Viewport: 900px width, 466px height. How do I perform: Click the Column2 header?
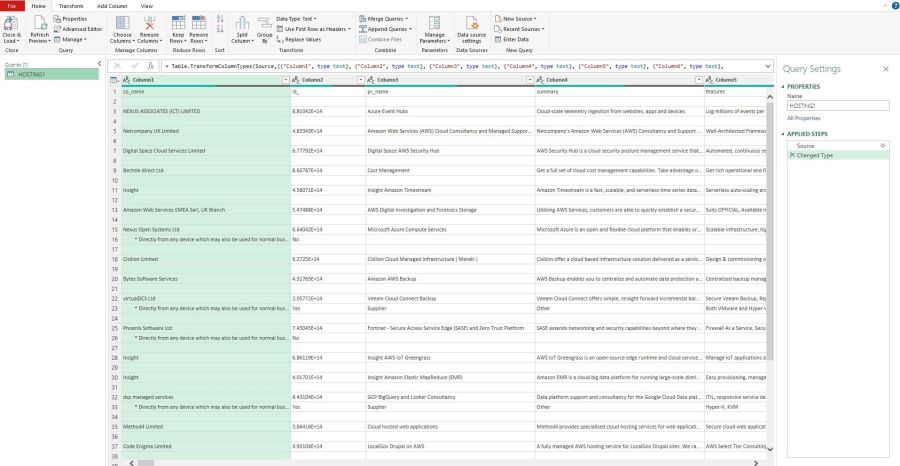tap(328, 80)
